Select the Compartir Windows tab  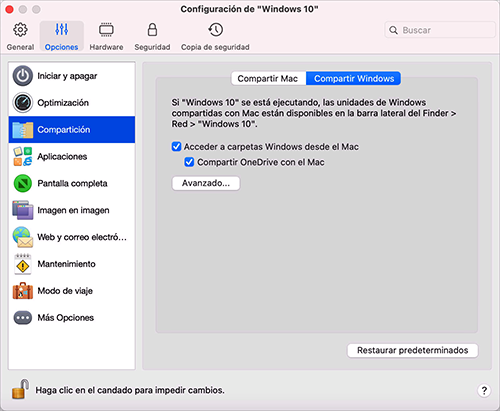(x=353, y=79)
